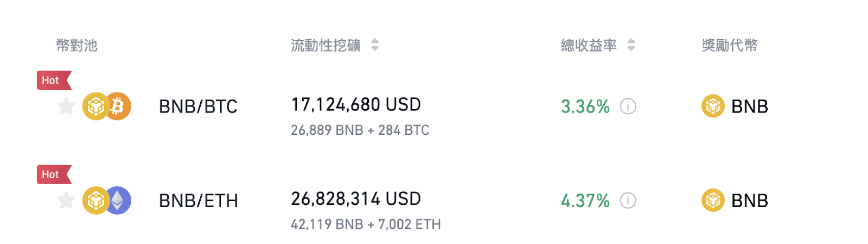Toggle favorite star for BNB/BTC pool

coord(66,106)
